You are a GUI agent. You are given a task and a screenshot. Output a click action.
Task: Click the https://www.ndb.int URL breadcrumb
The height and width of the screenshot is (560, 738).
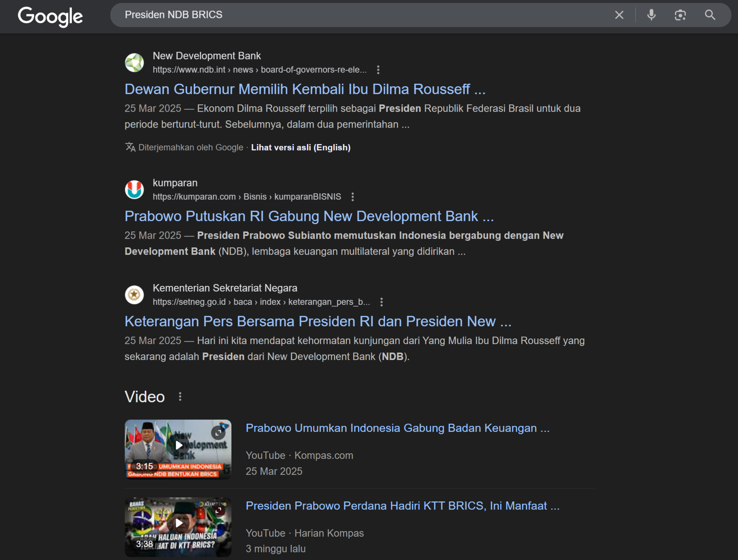pos(259,70)
